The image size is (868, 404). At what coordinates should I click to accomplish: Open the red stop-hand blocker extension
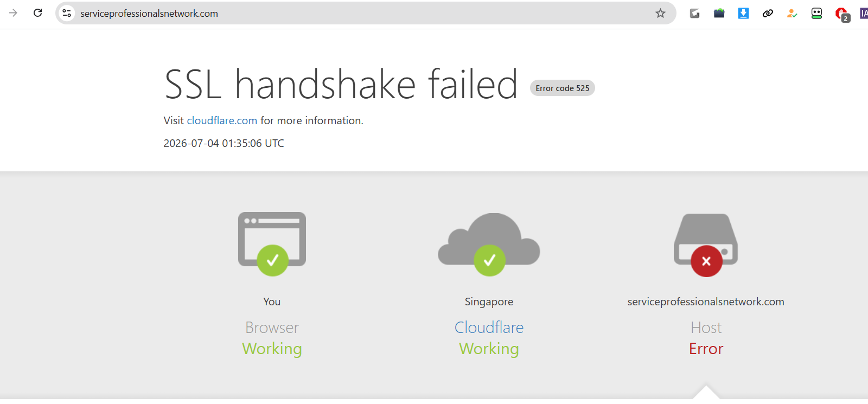pos(842,14)
